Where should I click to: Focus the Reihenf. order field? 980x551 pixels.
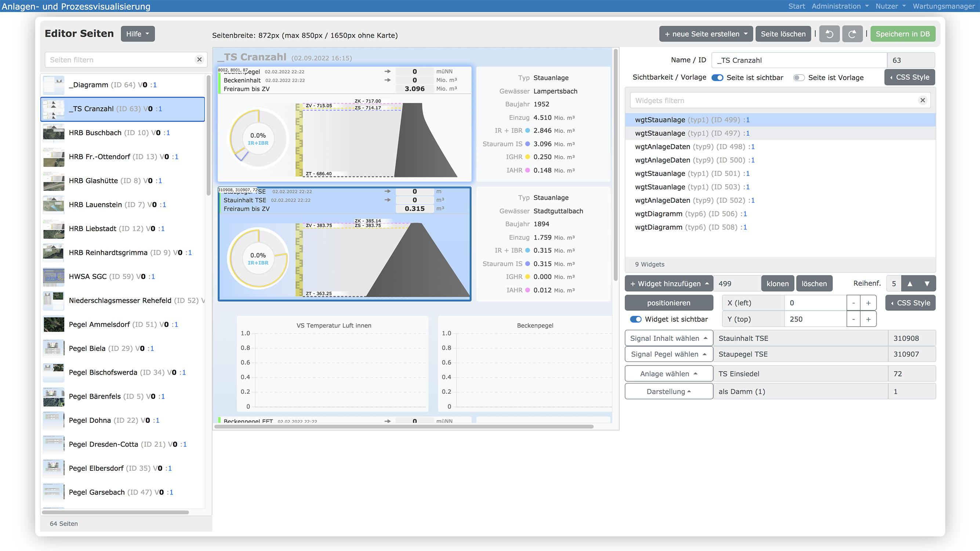[x=894, y=283]
